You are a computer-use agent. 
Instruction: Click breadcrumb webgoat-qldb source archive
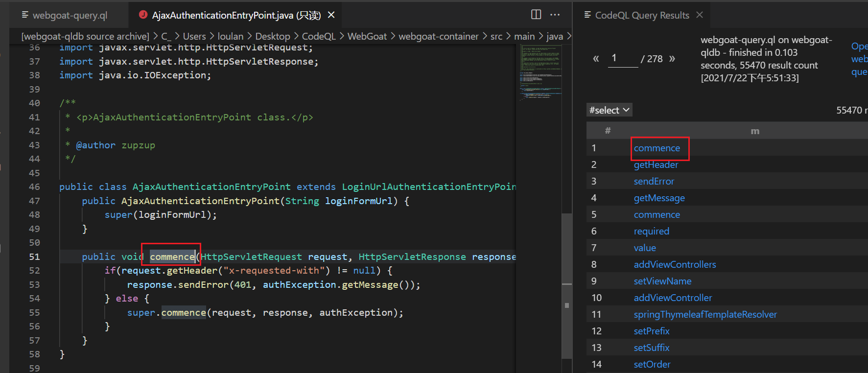tap(85, 36)
